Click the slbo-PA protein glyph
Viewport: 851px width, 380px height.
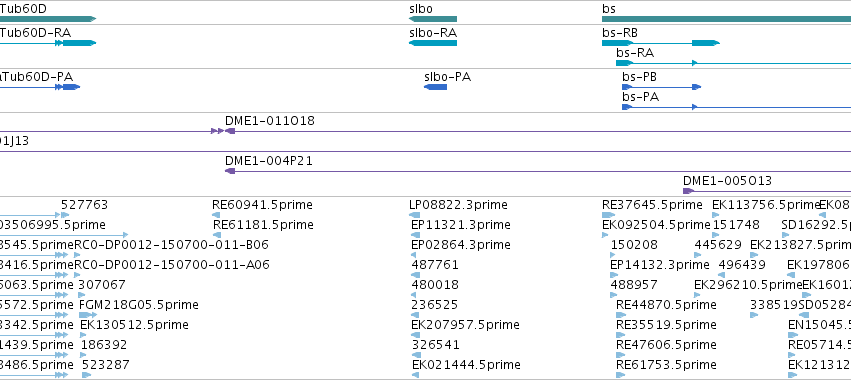tap(435, 87)
